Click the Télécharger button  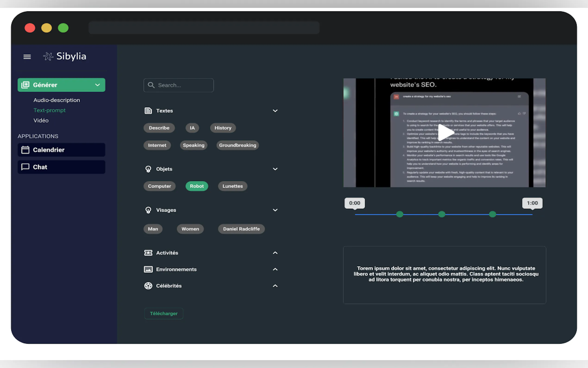tap(164, 314)
